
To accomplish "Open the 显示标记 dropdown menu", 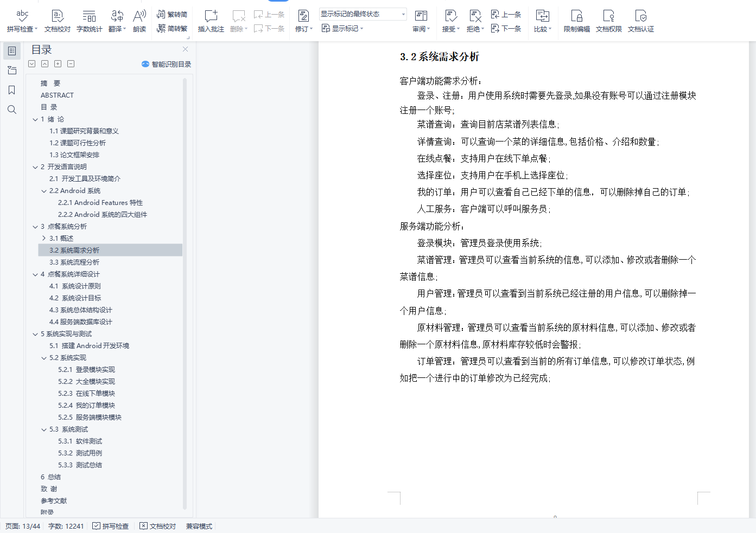I will point(342,29).
